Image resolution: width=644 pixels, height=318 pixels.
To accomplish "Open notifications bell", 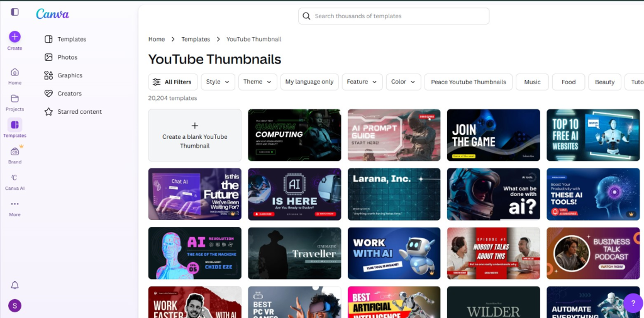I will click(x=15, y=285).
